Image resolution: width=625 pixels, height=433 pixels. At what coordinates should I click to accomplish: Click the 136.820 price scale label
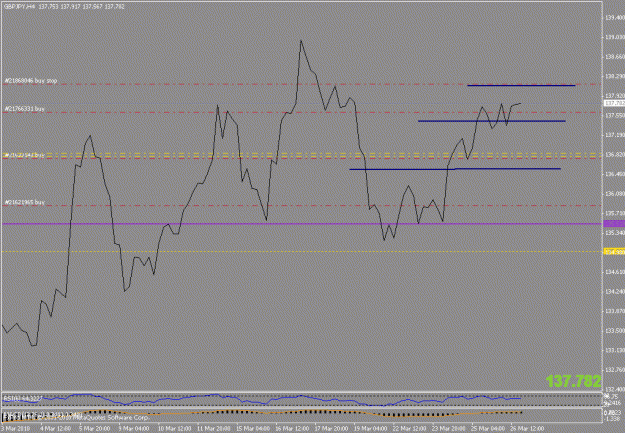tap(615, 154)
